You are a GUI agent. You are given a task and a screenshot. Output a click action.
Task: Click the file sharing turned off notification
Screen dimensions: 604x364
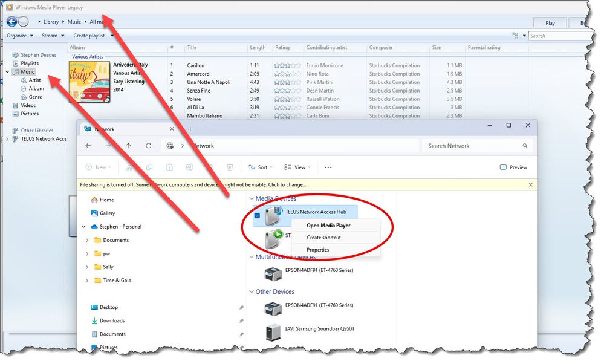click(193, 184)
